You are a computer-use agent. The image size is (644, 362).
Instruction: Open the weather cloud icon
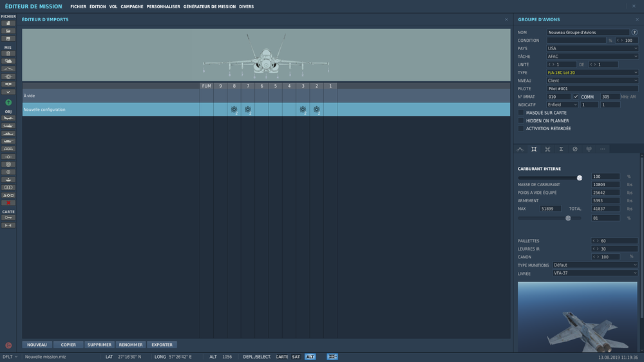click(8, 61)
